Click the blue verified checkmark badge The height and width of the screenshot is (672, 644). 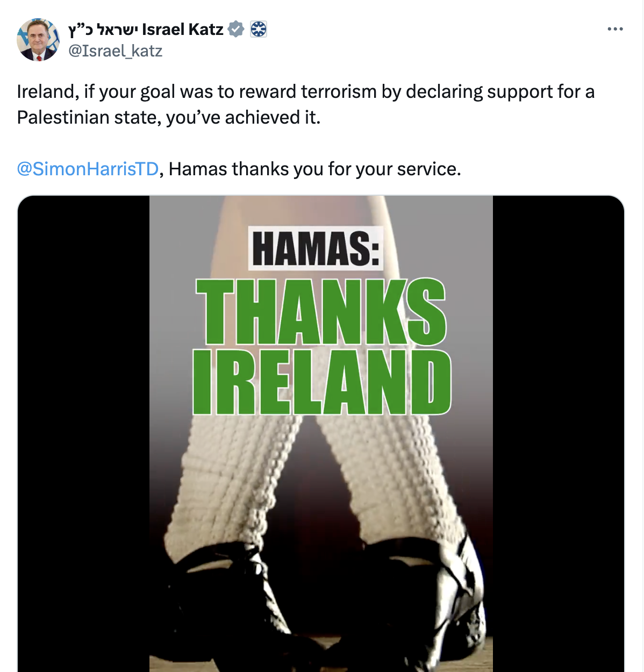coord(236,29)
